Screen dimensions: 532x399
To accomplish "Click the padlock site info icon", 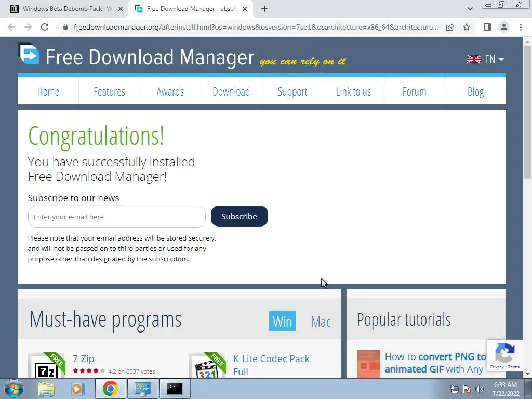I will 65,27.
